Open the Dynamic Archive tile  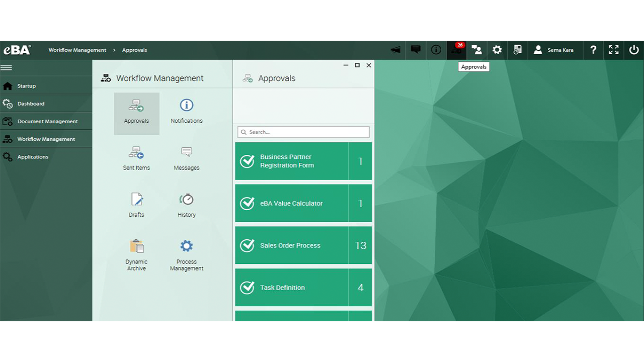coord(136,255)
